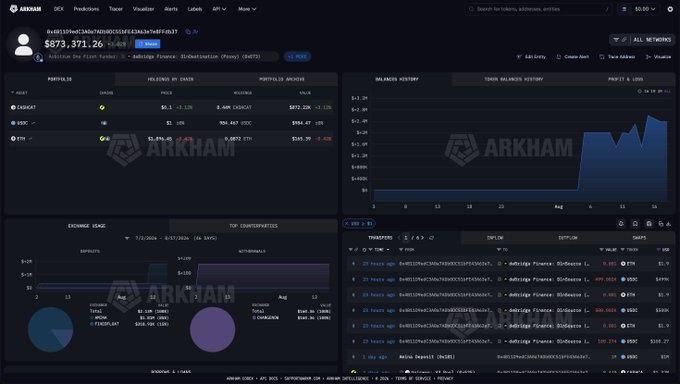Click the Create Alert bell icon
The height and width of the screenshot is (384, 680).
(x=558, y=57)
